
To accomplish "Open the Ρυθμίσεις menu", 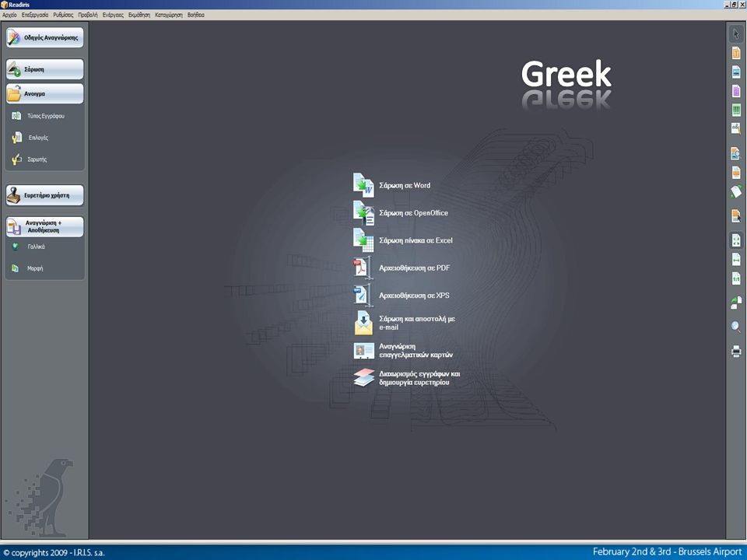I will (63, 15).
